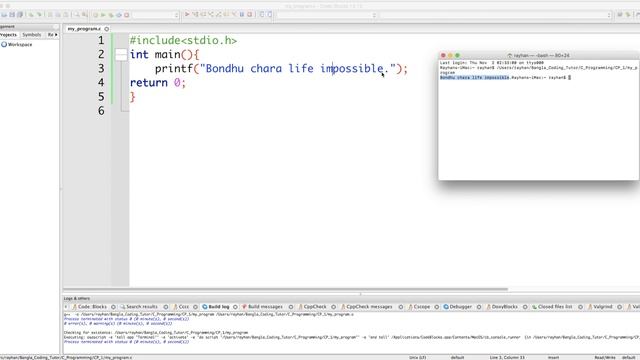Switch to the Symbols tab

[x=31, y=35]
